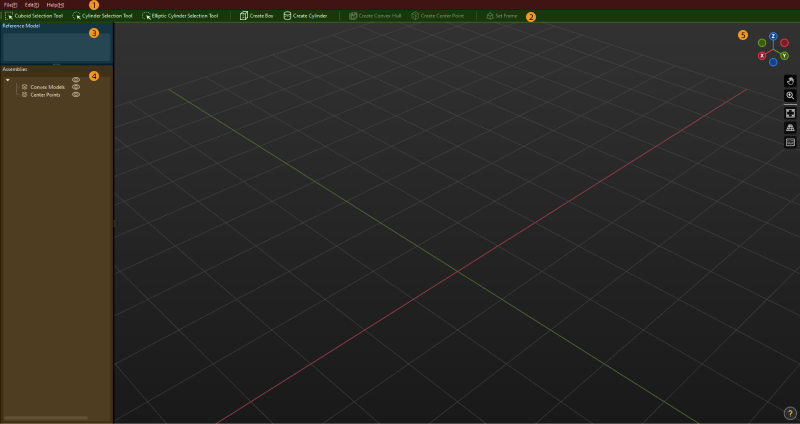800x424 pixels.
Task: Hide the Center Points group
Action: click(x=76, y=94)
